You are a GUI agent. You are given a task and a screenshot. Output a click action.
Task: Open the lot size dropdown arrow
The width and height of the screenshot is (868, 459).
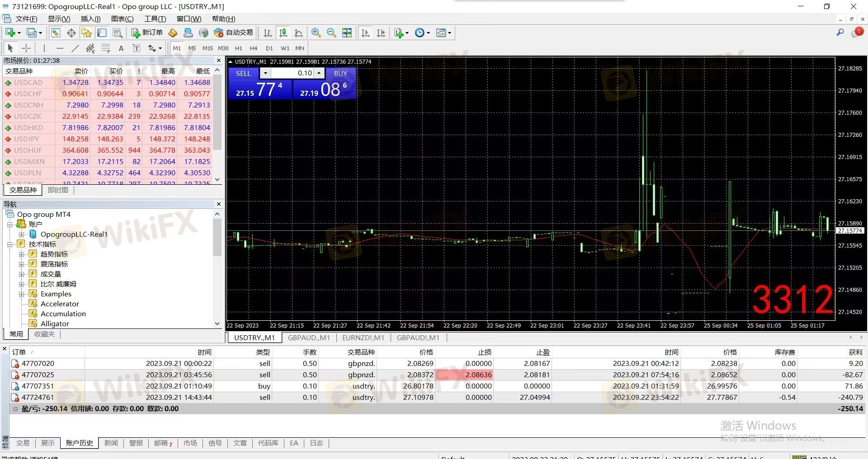(x=265, y=73)
